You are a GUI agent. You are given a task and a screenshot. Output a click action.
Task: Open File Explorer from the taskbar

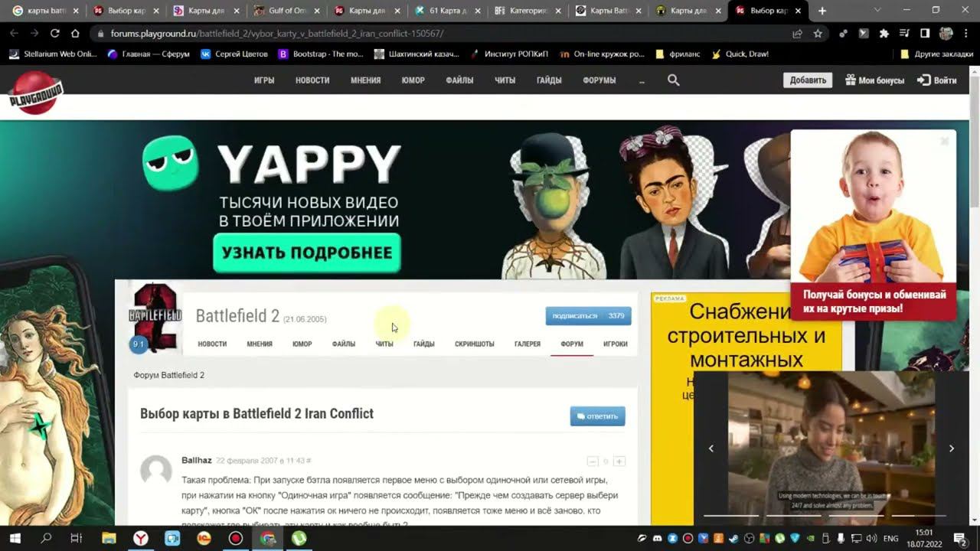(x=109, y=539)
